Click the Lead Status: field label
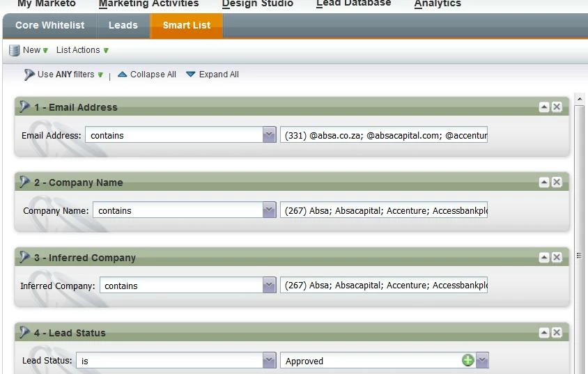This screenshot has height=374, width=588. (x=47, y=361)
